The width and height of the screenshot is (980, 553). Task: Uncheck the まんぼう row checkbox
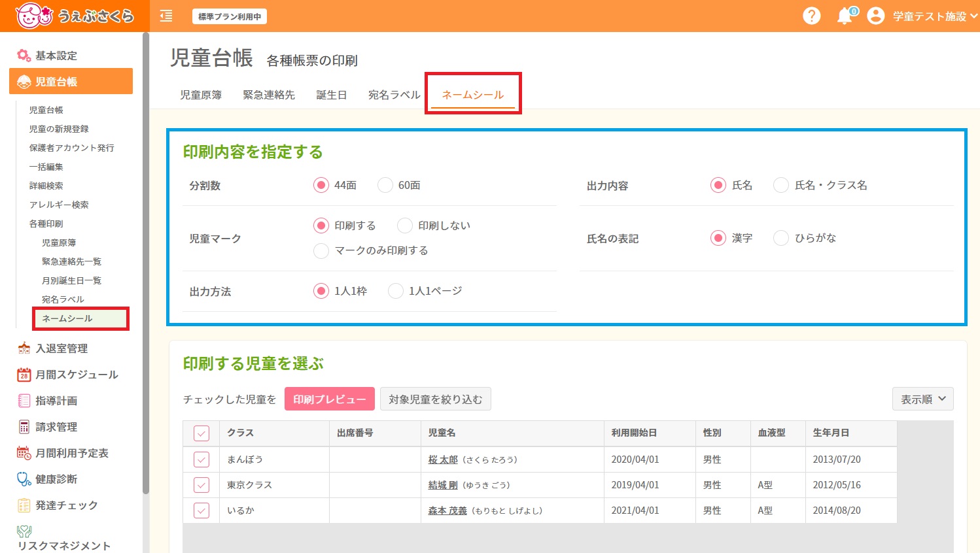click(x=201, y=460)
